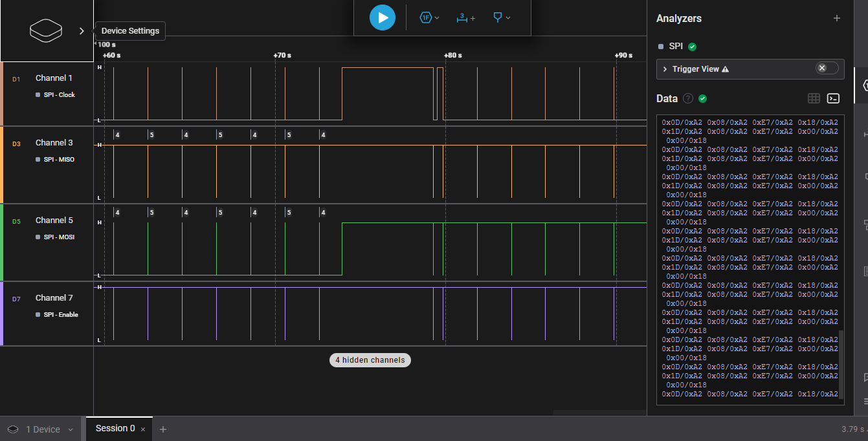
Task: Click the Analyzers panel heading
Action: click(x=679, y=18)
